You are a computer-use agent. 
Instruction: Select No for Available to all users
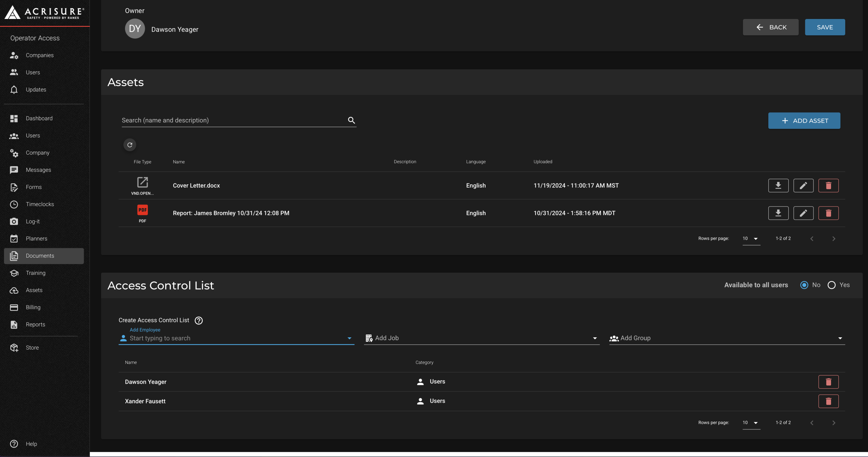(804, 285)
